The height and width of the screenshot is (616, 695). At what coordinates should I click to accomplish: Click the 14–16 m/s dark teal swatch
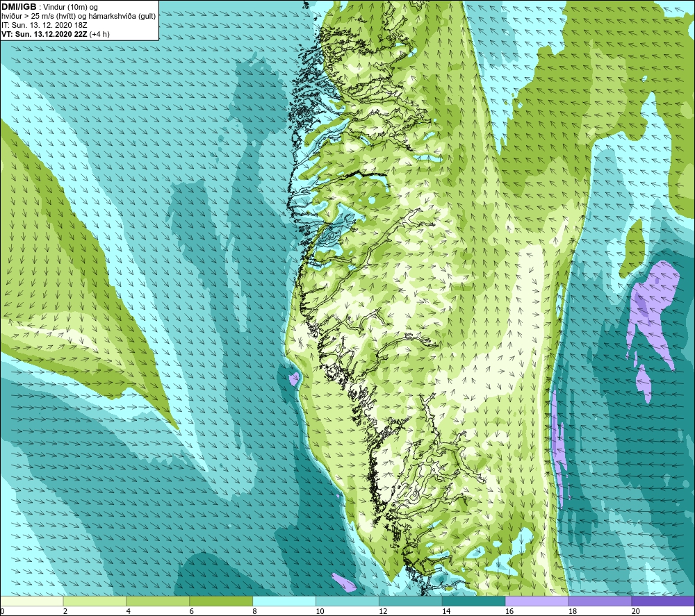pos(474,601)
